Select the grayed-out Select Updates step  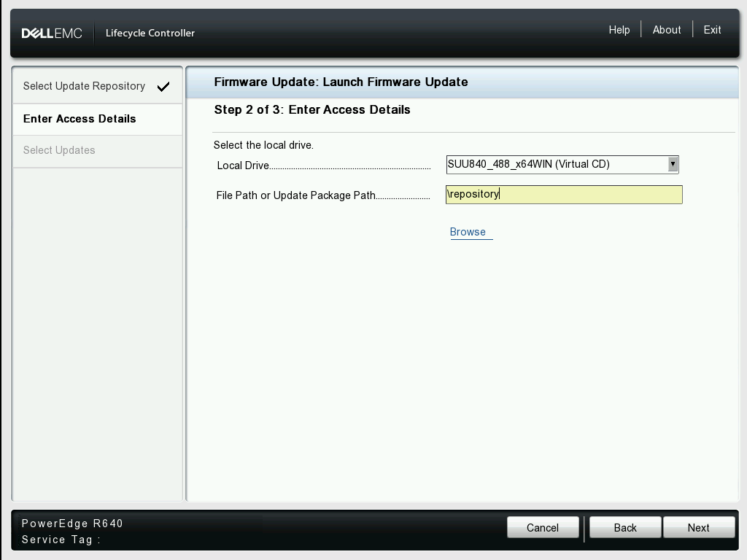coord(59,150)
